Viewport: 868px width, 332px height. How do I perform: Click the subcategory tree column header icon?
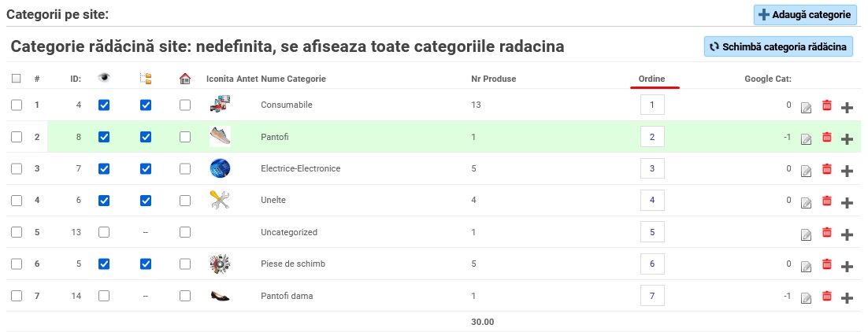(x=146, y=79)
